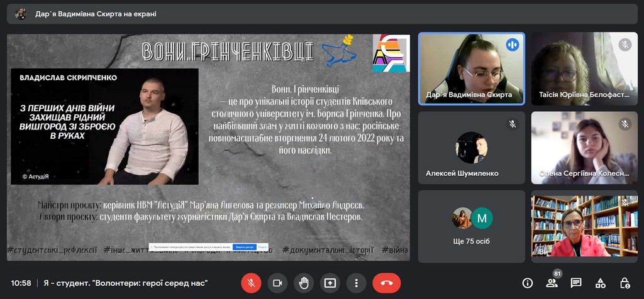
Task: Show the participants list with 81 people
Action: click(552, 283)
